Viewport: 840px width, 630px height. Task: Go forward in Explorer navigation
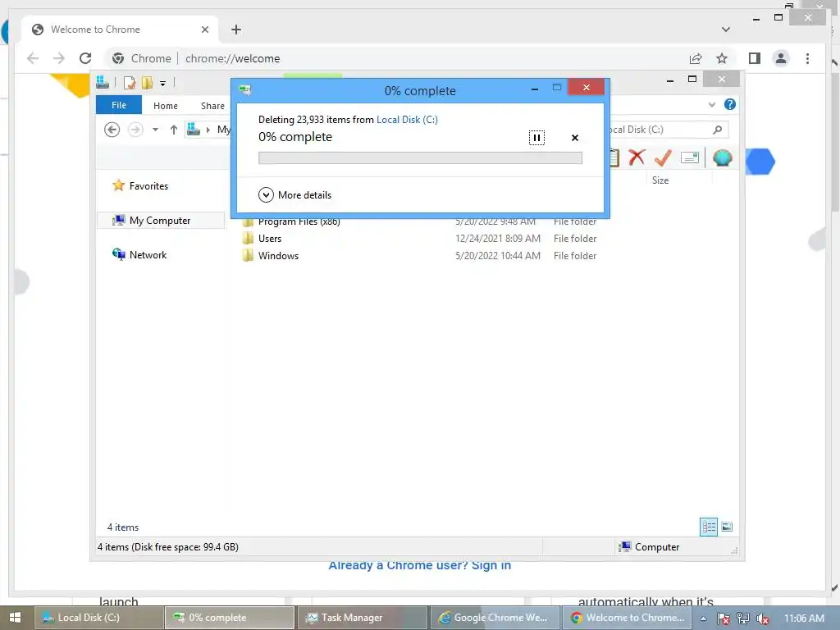coord(135,130)
